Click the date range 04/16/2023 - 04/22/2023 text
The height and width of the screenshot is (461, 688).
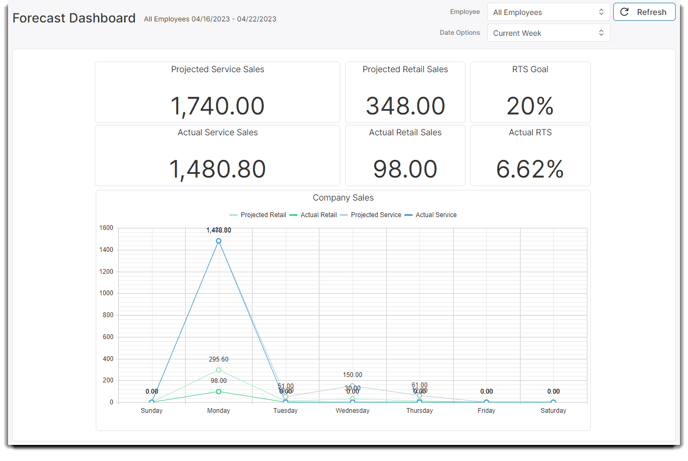[x=234, y=19]
